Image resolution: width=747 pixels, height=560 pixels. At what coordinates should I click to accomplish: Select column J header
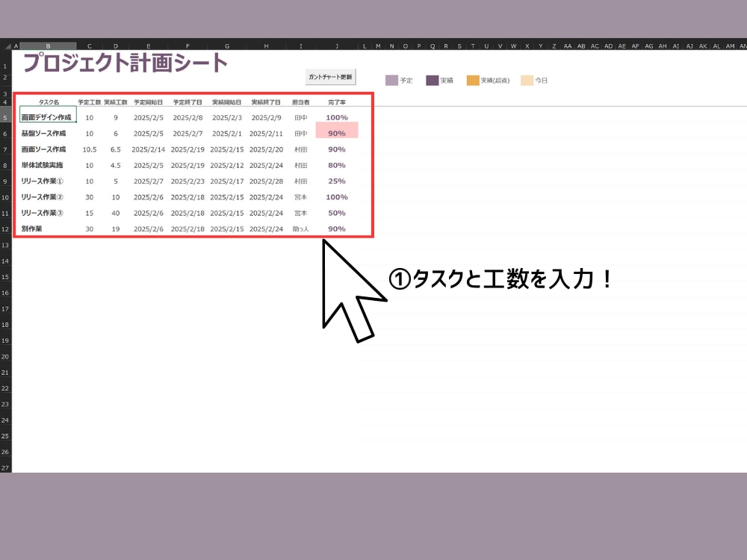pos(337,46)
